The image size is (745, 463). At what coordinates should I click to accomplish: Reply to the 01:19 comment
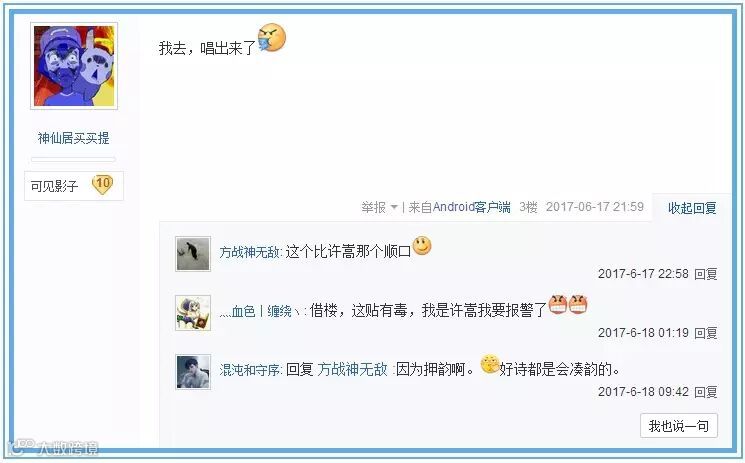pyautogui.click(x=706, y=333)
